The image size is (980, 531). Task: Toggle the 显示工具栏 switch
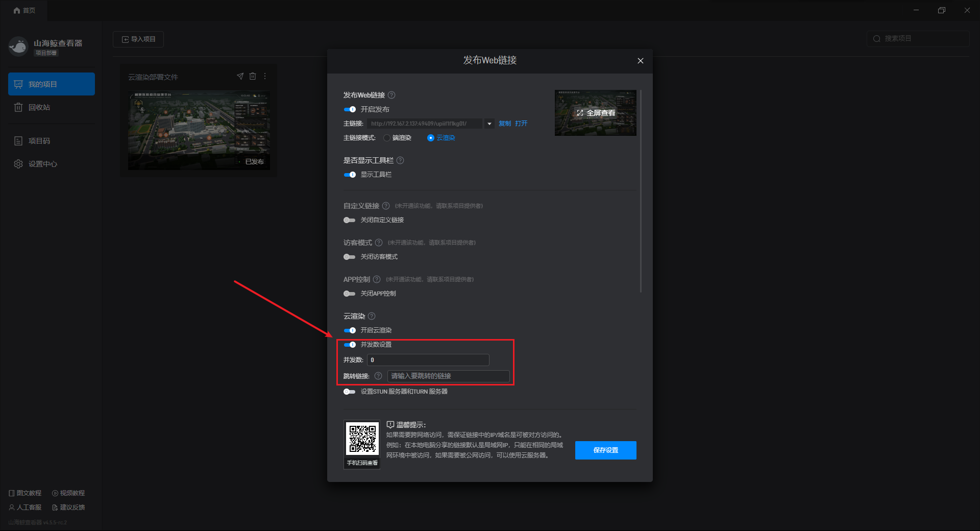click(350, 175)
